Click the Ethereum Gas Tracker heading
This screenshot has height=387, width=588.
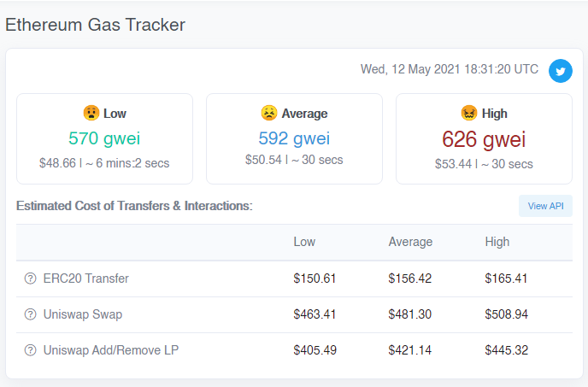[95, 25]
